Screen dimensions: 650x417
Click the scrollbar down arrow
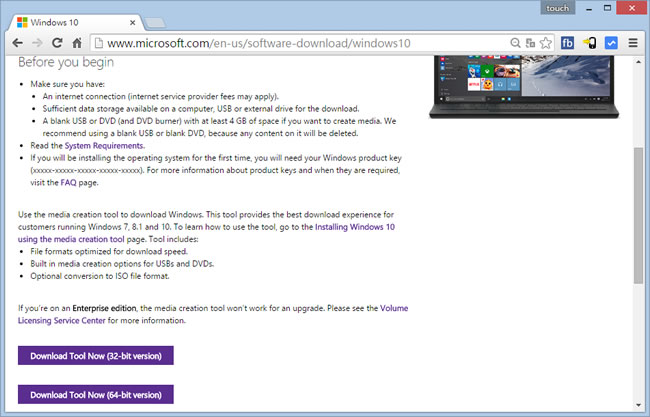pyautogui.click(x=638, y=405)
